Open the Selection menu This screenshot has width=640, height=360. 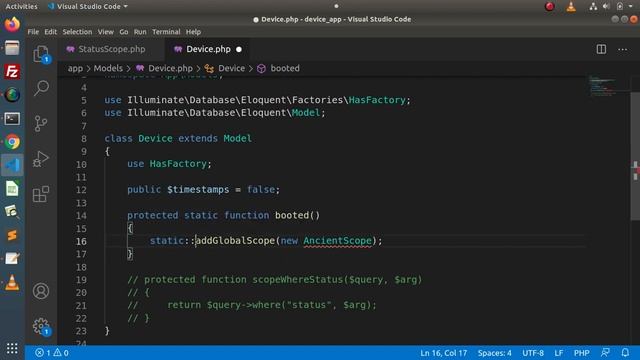tap(77, 32)
